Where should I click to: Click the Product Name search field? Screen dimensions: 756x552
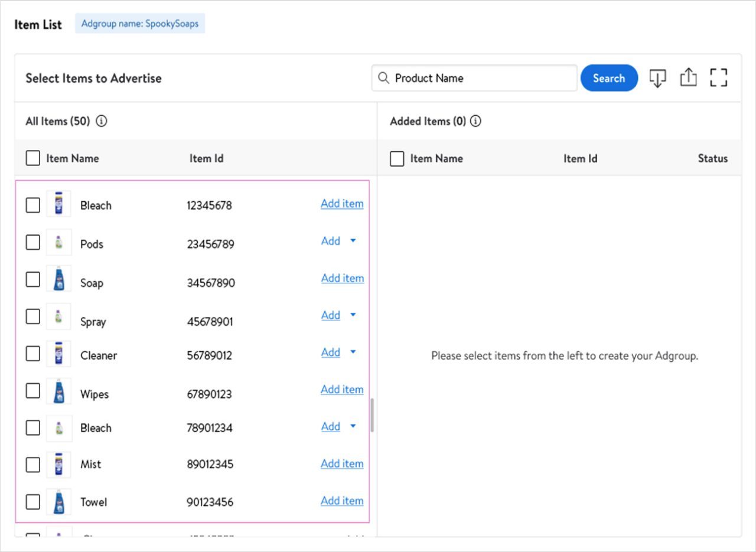(x=481, y=78)
